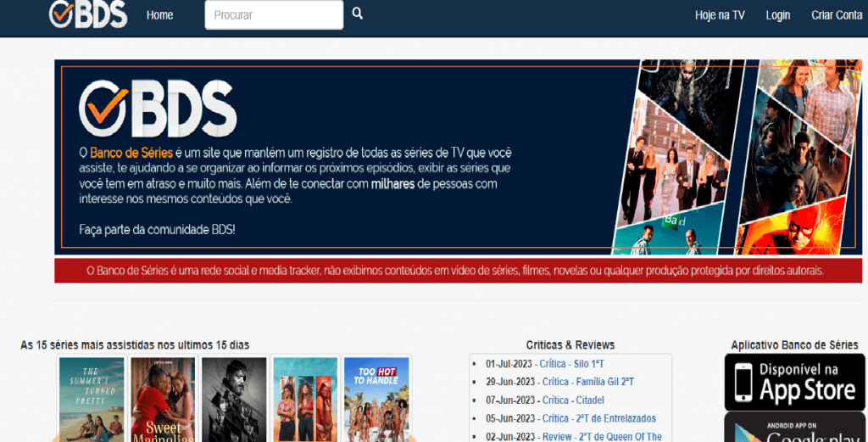Click the Banco de Séries orange link
The image size is (868, 442).
pyautogui.click(x=131, y=153)
